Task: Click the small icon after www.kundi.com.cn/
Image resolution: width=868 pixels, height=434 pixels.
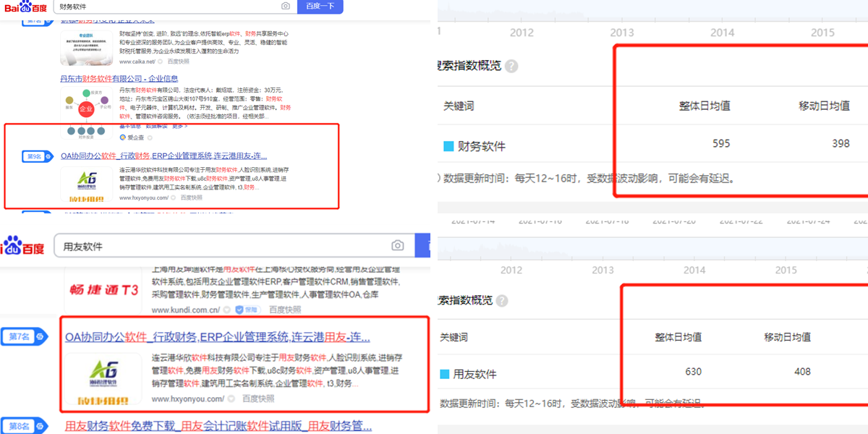Action: tap(226, 310)
